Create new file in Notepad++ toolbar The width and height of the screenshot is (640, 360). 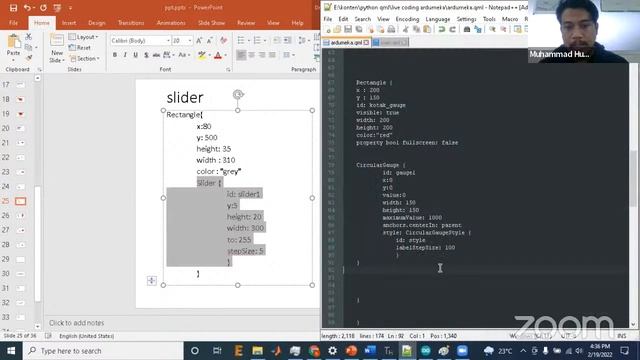[x=327, y=29]
